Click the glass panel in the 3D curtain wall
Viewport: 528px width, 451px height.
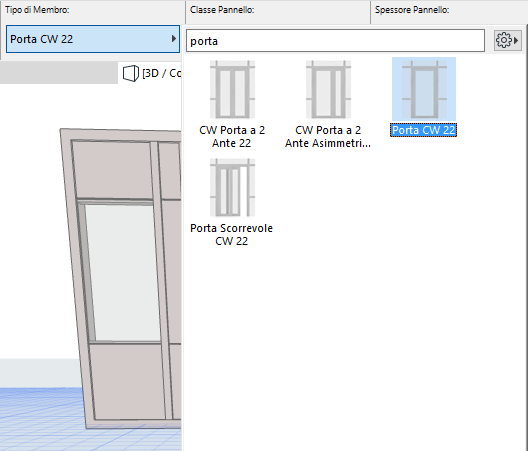(x=123, y=273)
